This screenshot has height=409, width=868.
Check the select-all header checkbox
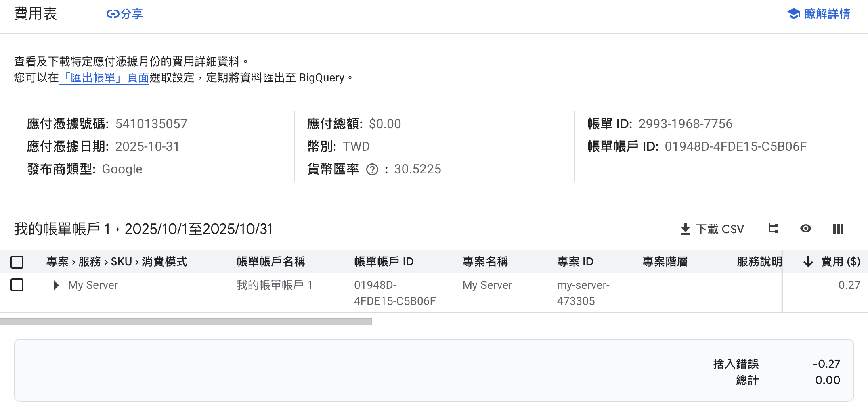pos(17,262)
